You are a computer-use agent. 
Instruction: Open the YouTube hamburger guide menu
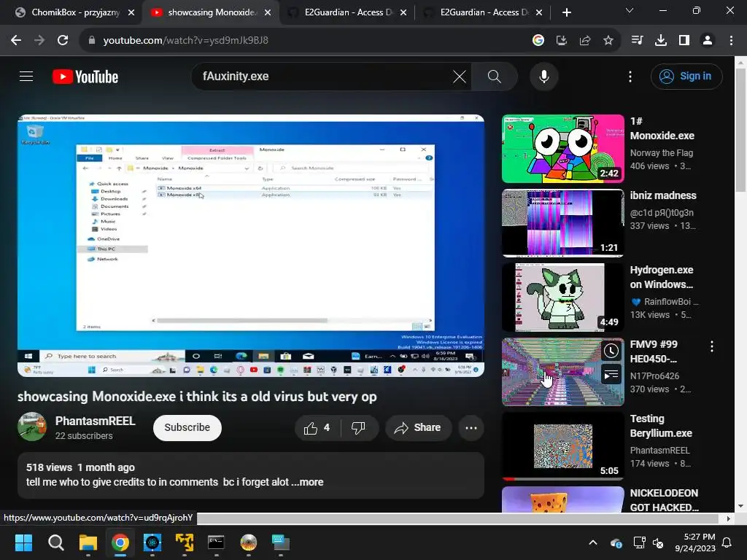26,76
